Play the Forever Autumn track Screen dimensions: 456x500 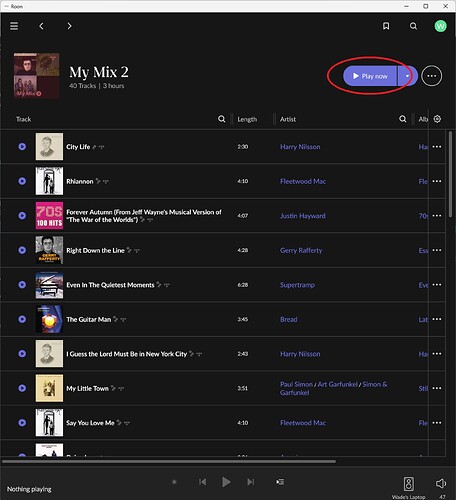[22, 216]
